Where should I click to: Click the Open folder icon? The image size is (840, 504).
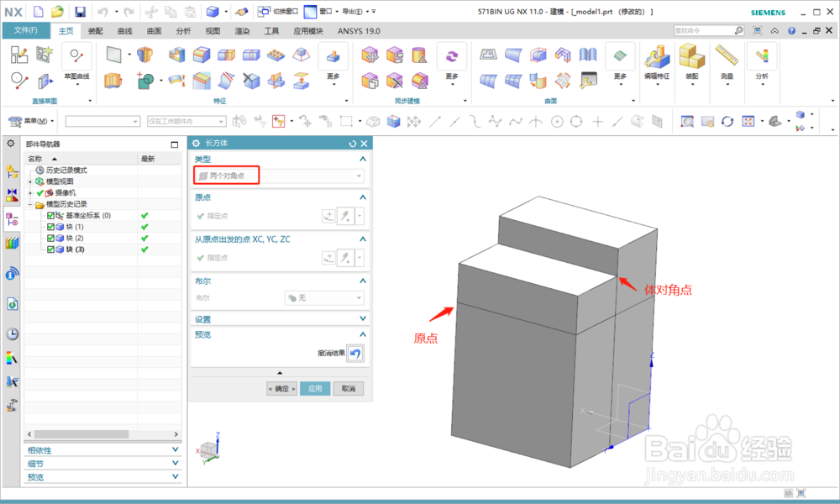[57, 11]
